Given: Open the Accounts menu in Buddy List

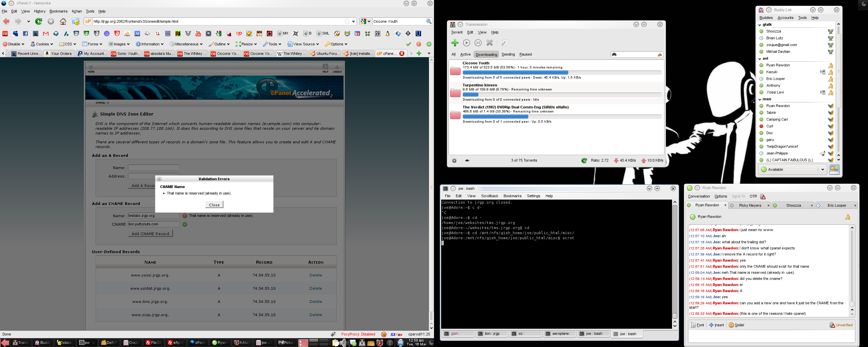Looking at the screenshot, I should (x=785, y=18).
